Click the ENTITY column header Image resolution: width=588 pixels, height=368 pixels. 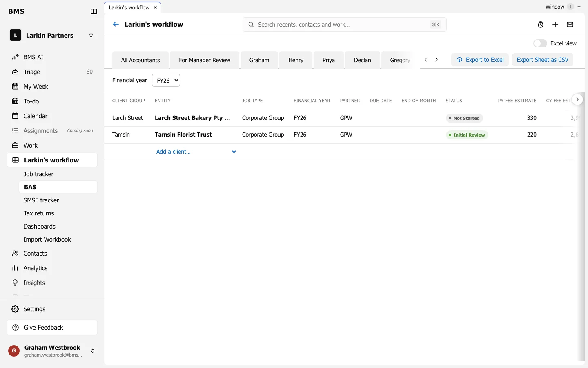click(163, 101)
